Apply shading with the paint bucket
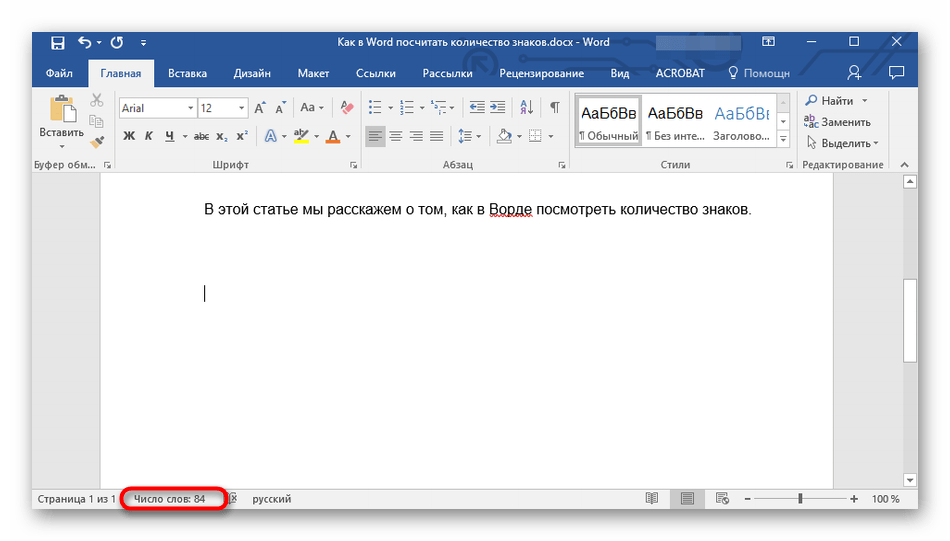 point(504,136)
